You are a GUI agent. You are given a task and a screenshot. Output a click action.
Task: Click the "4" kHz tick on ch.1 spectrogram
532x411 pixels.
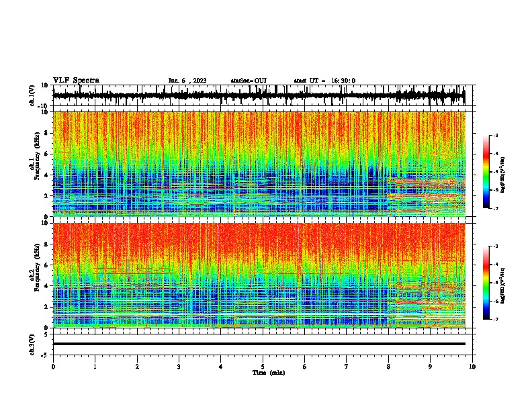[46, 175]
